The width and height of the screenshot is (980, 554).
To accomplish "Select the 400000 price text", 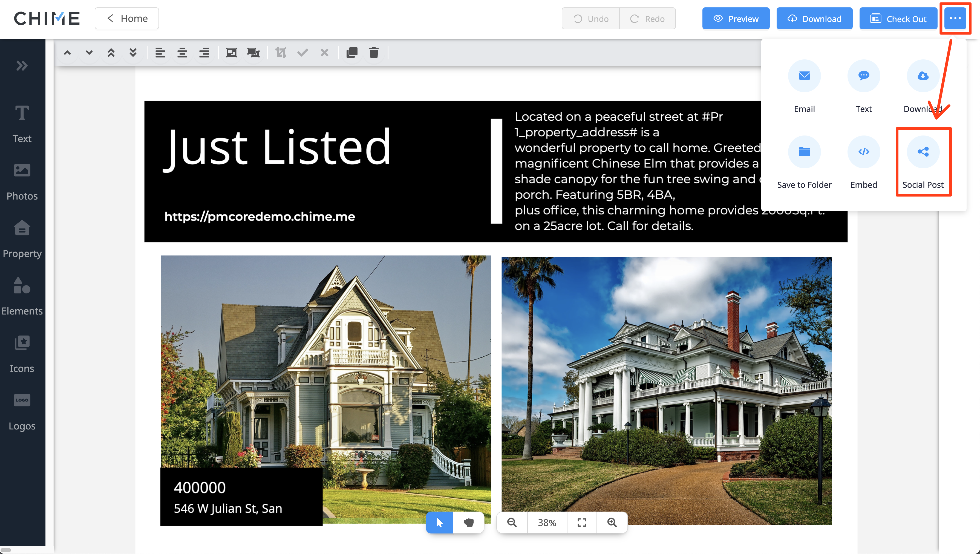I will [200, 488].
